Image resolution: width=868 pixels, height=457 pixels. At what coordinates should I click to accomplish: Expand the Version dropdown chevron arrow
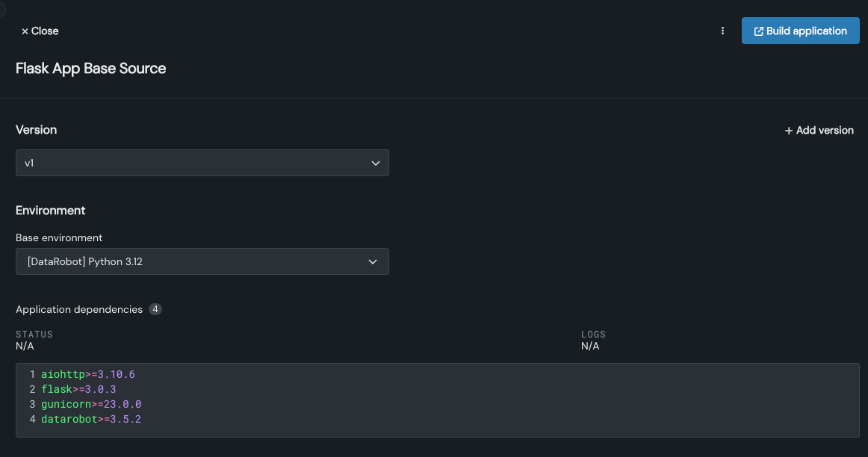[x=376, y=163]
